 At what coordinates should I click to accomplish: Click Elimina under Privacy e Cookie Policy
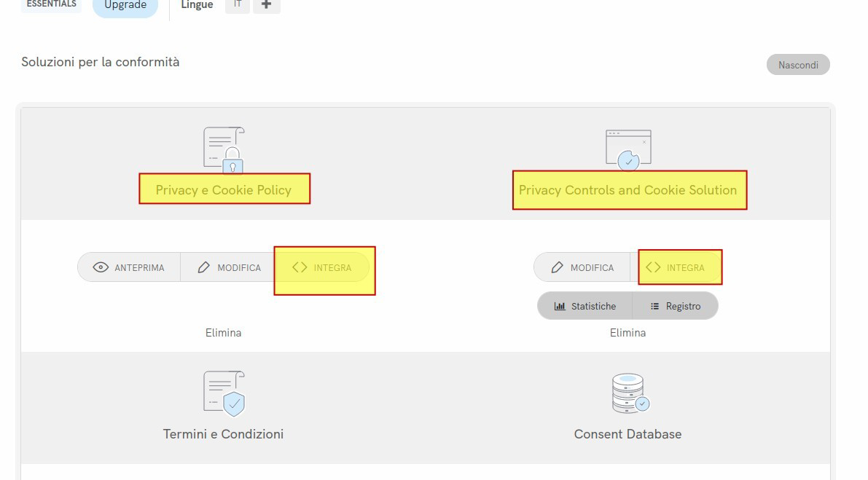pos(223,333)
